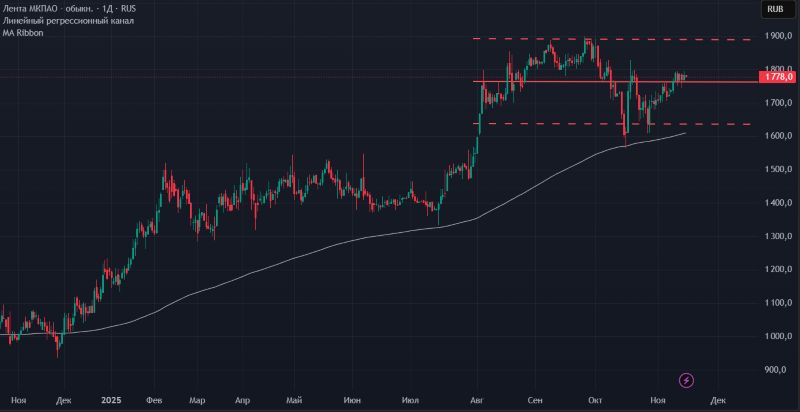Select the upper dashed red channel line
This screenshot has height=412, width=800.
[650, 39]
